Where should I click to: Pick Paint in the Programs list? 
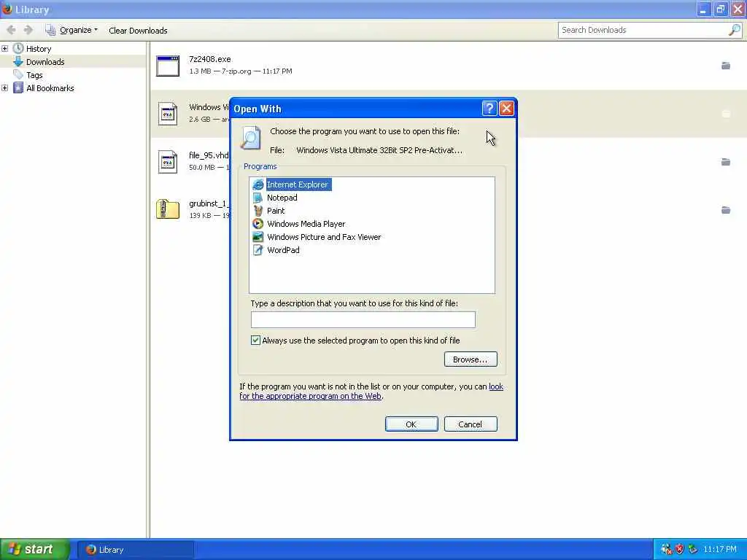pyautogui.click(x=276, y=211)
